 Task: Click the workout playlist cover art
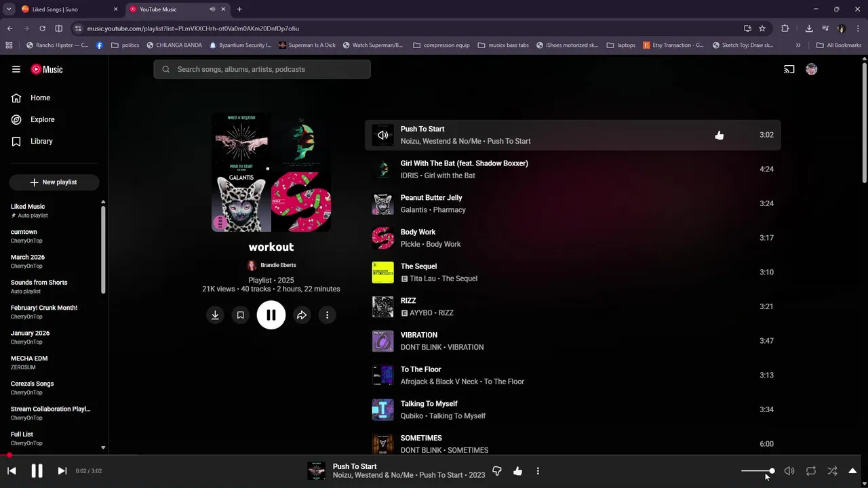(271, 172)
